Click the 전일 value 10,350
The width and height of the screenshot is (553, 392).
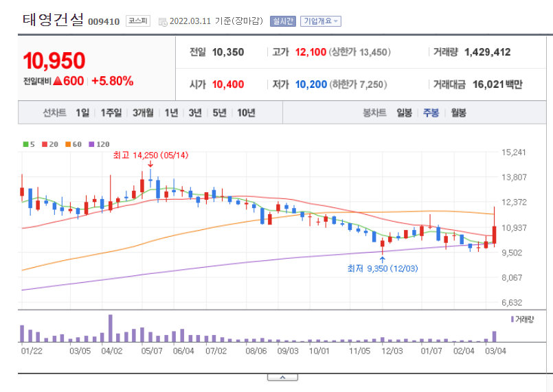228,52
